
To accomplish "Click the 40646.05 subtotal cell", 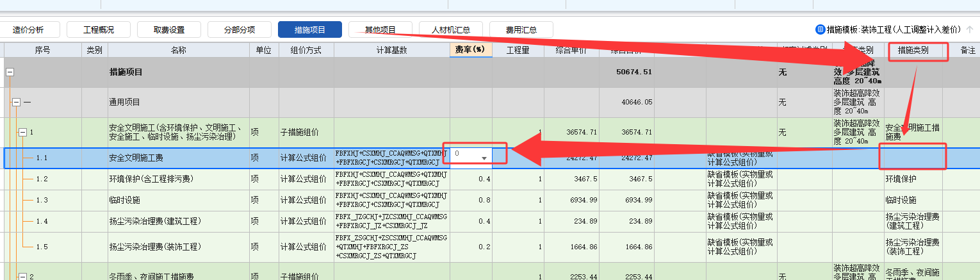I will [x=627, y=102].
